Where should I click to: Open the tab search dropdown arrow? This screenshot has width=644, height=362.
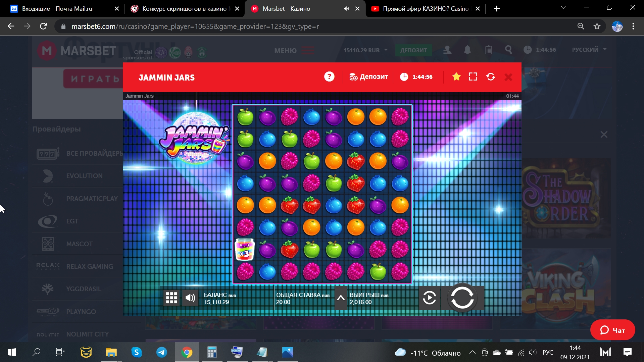(x=563, y=7)
